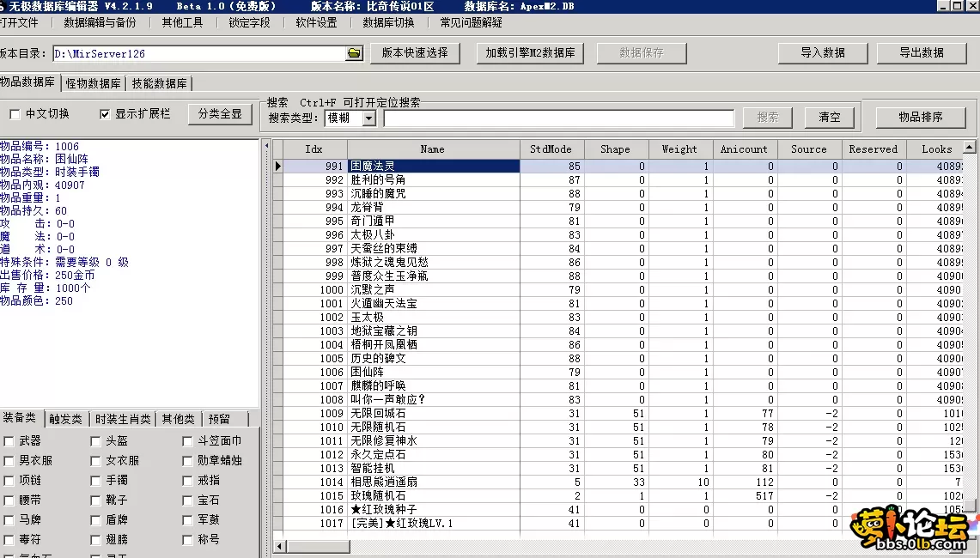Switch to the 怪物数据库 tab

pos(93,83)
